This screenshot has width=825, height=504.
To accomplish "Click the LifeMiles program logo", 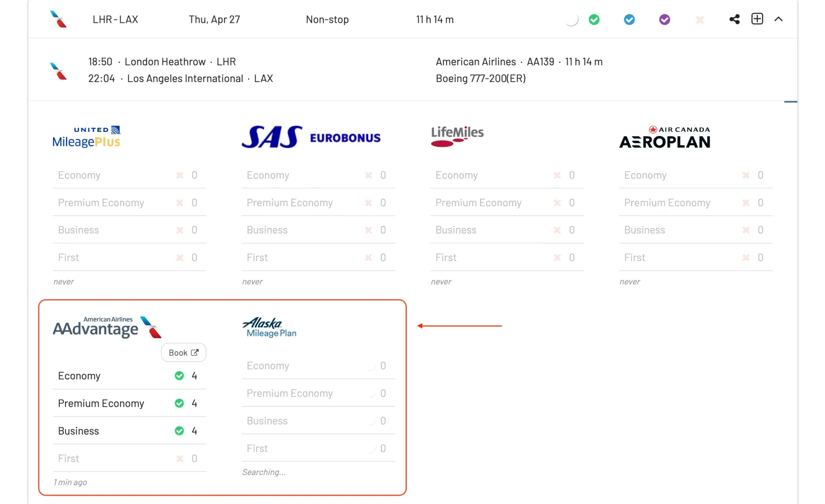I will (457, 136).
